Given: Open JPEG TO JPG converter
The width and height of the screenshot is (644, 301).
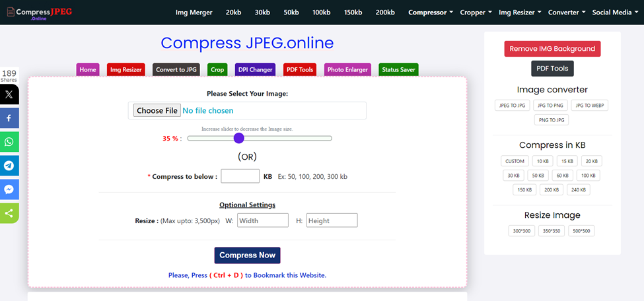Looking at the screenshot, I should 512,106.
